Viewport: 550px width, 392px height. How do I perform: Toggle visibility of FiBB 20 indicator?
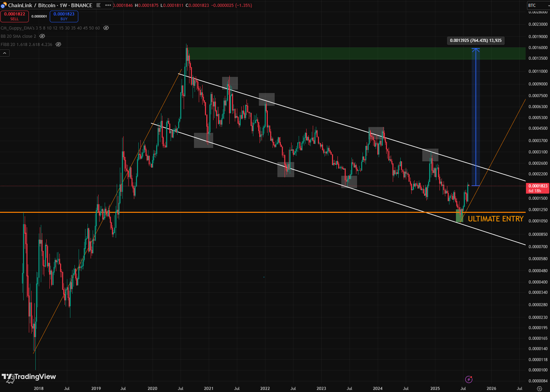59,44
